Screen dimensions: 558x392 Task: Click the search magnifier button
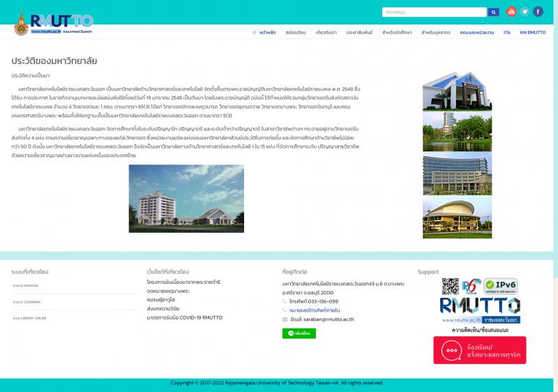(494, 12)
